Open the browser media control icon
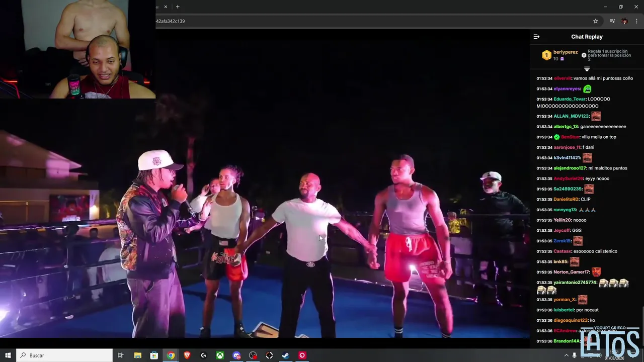Screen dimensions: 644x362 tap(612, 21)
